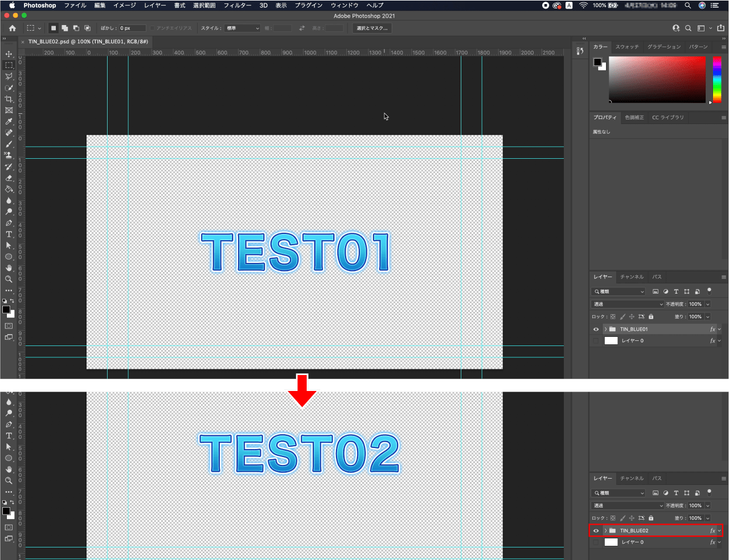
Task: Switch to the スウォッチ tab
Action: point(627,47)
